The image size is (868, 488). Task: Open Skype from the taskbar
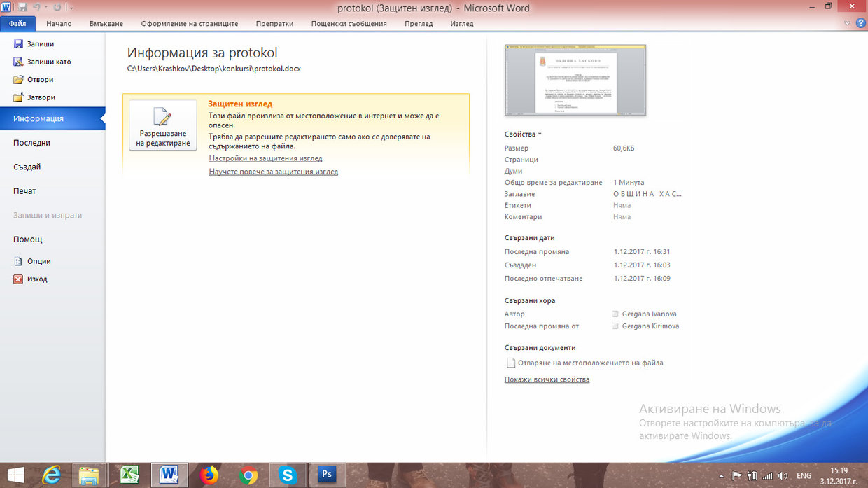(287, 475)
